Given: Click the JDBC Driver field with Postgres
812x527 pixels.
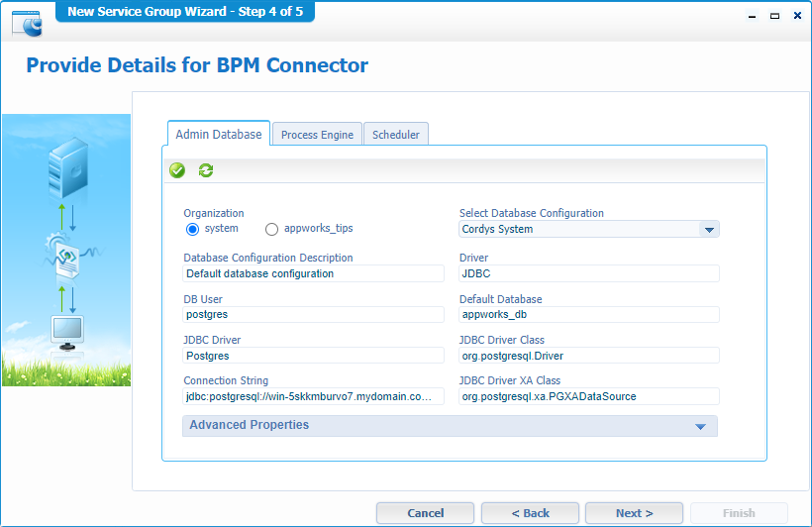Looking at the screenshot, I should [x=313, y=356].
